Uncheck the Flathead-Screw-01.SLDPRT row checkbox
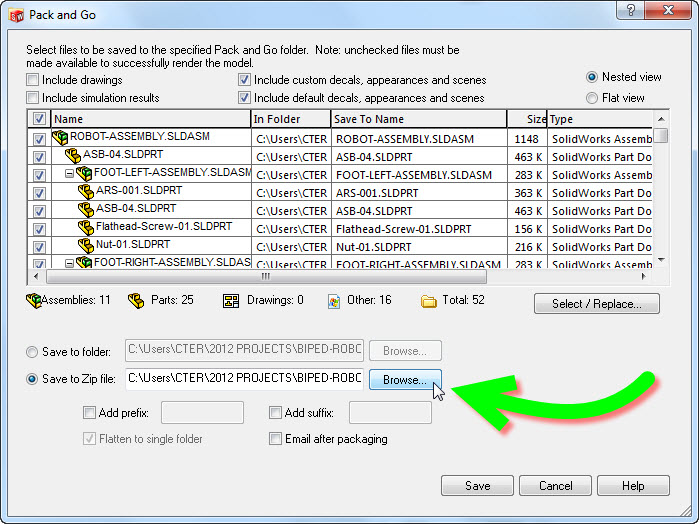699x524 pixels. point(39,229)
